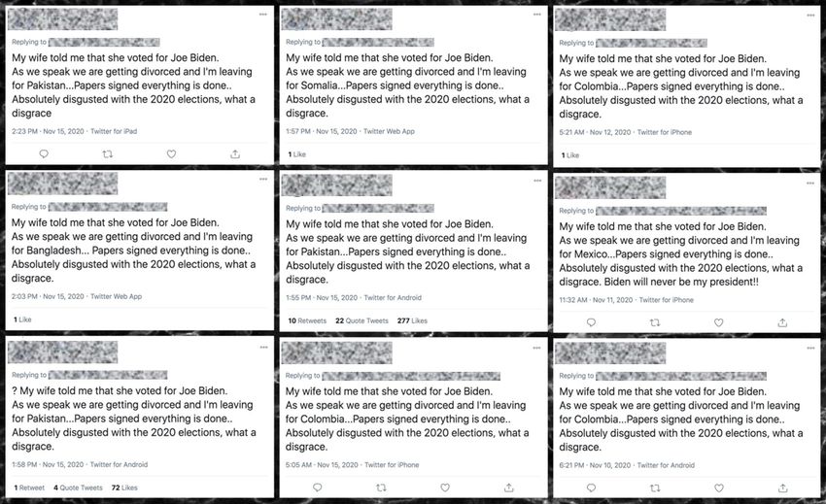Retweet the Mexico tweet about Biden president
Screen dimensions: 826x504
[x=655, y=322]
